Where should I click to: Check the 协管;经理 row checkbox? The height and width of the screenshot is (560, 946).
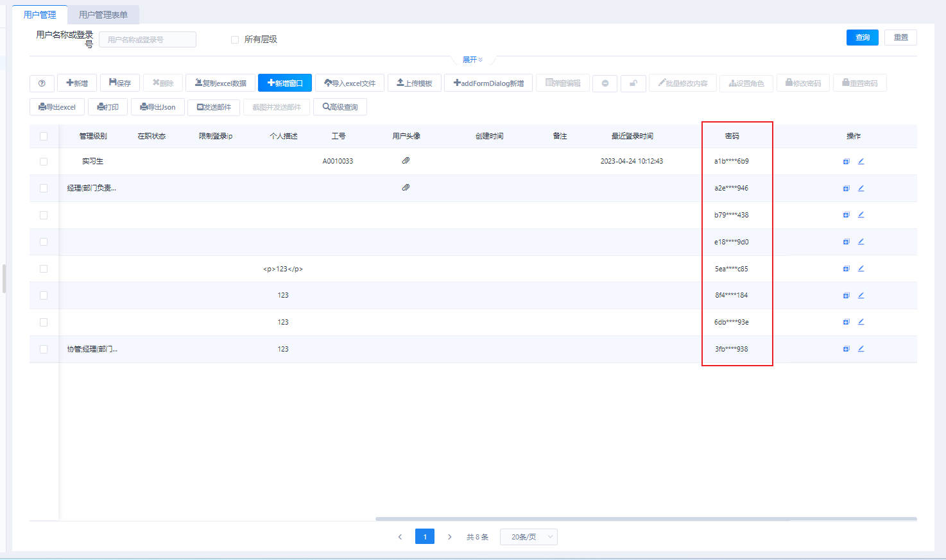(44, 349)
